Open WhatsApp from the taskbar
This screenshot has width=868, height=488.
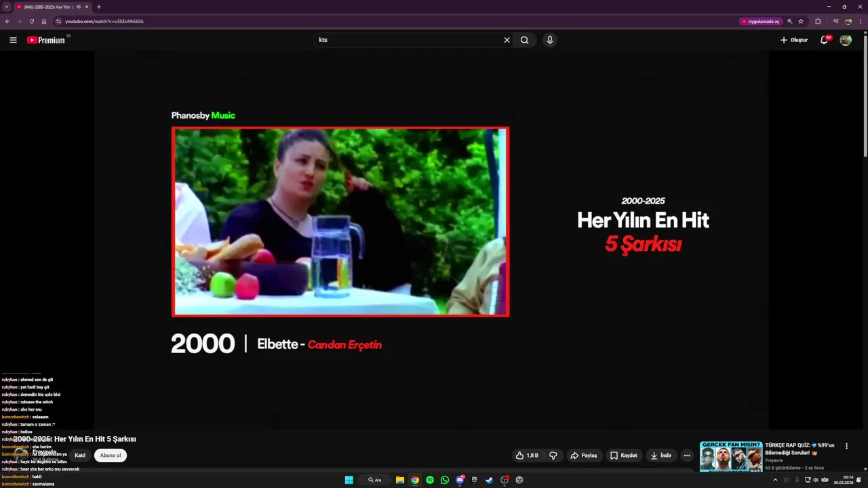(x=445, y=480)
